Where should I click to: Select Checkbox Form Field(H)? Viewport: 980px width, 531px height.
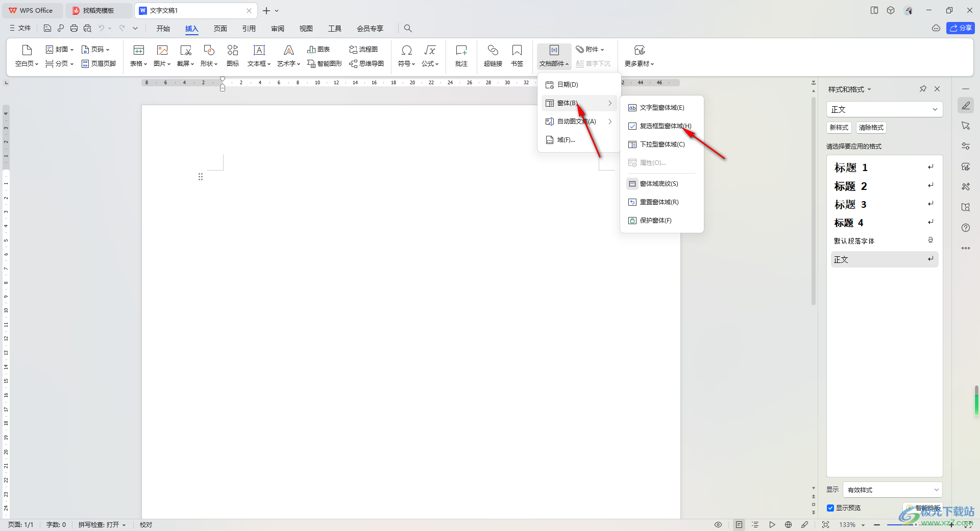[x=661, y=126]
